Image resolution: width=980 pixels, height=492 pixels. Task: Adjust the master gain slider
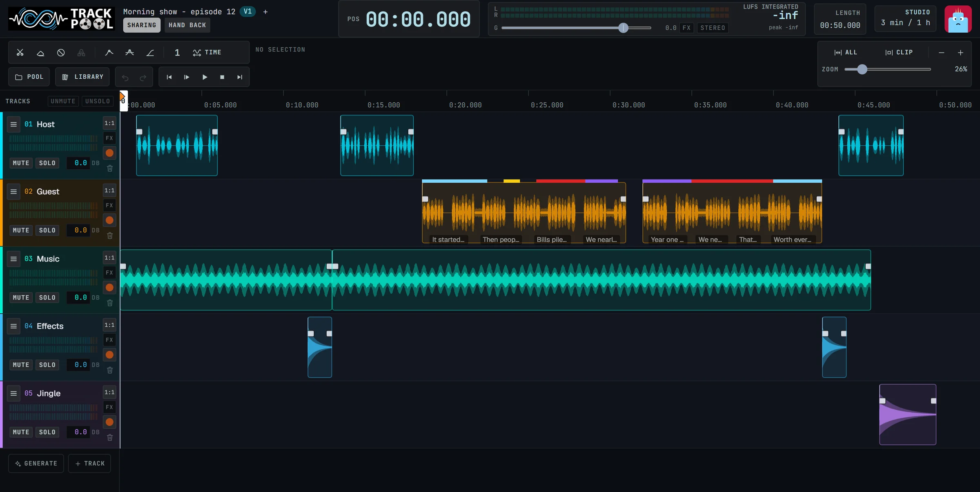coord(623,28)
